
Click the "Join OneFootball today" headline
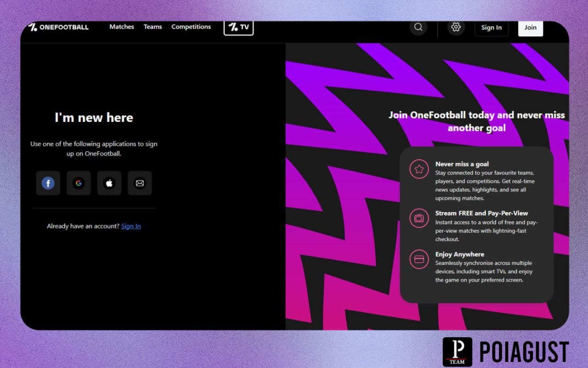(477, 121)
